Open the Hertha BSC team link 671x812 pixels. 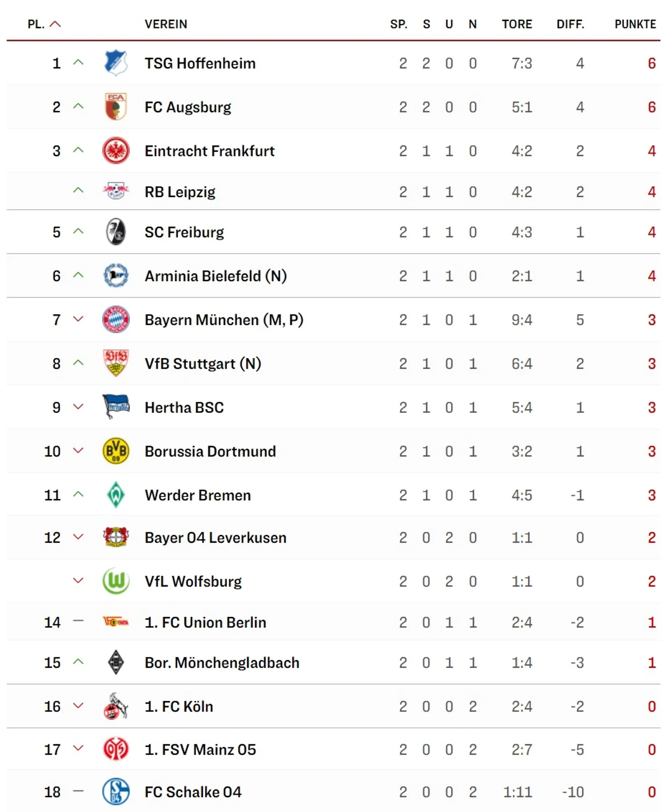184,407
